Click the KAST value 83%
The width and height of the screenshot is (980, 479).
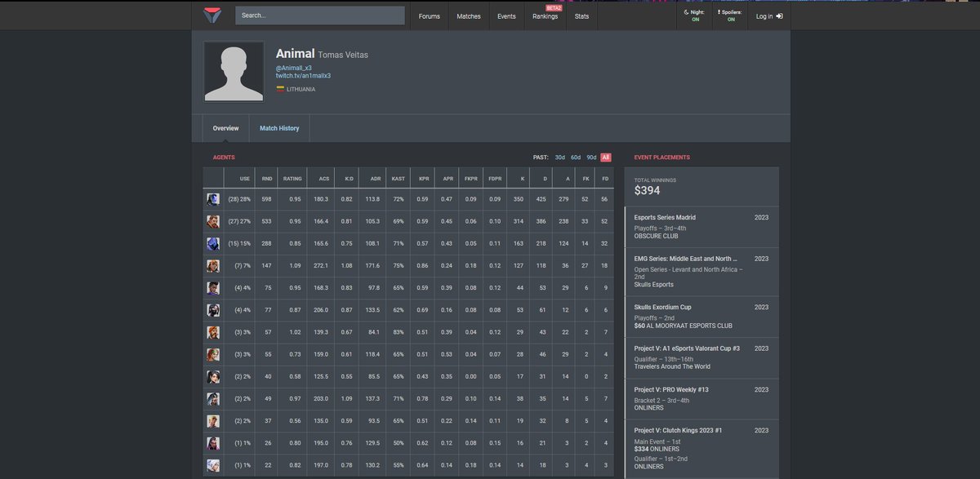[399, 332]
